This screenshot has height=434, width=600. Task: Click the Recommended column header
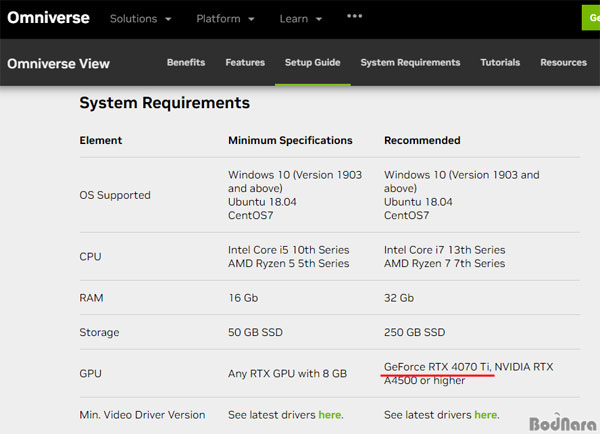pyautogui.click(x=422, y=140)
